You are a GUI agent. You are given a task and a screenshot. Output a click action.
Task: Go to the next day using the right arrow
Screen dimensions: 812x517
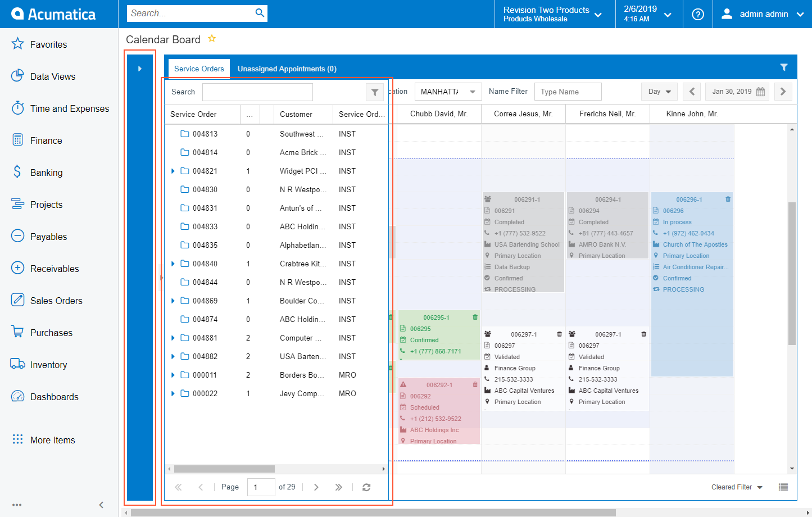point(783,92)
